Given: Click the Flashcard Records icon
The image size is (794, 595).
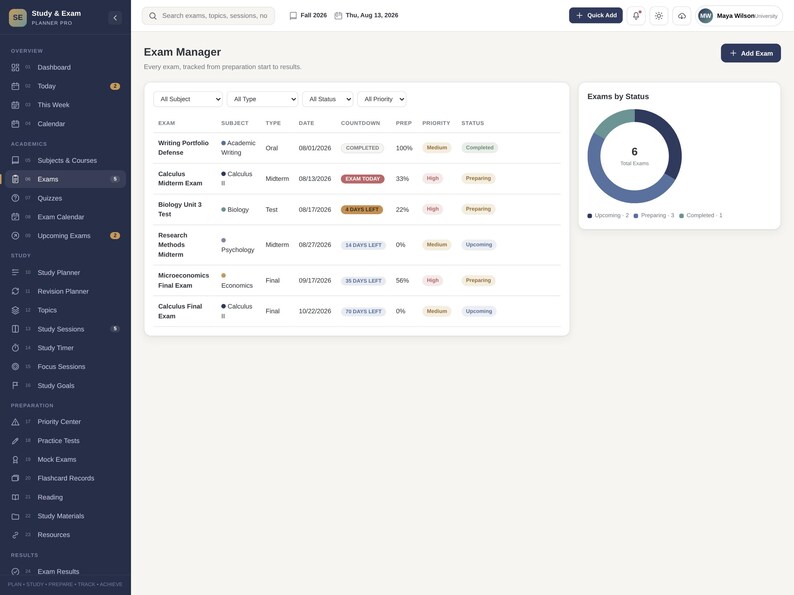Looking at the screenshot, I should pos(15,478).
